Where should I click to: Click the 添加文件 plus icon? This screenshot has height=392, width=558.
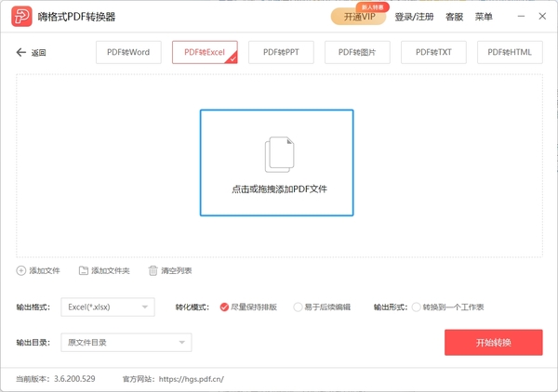coord(21,270)
